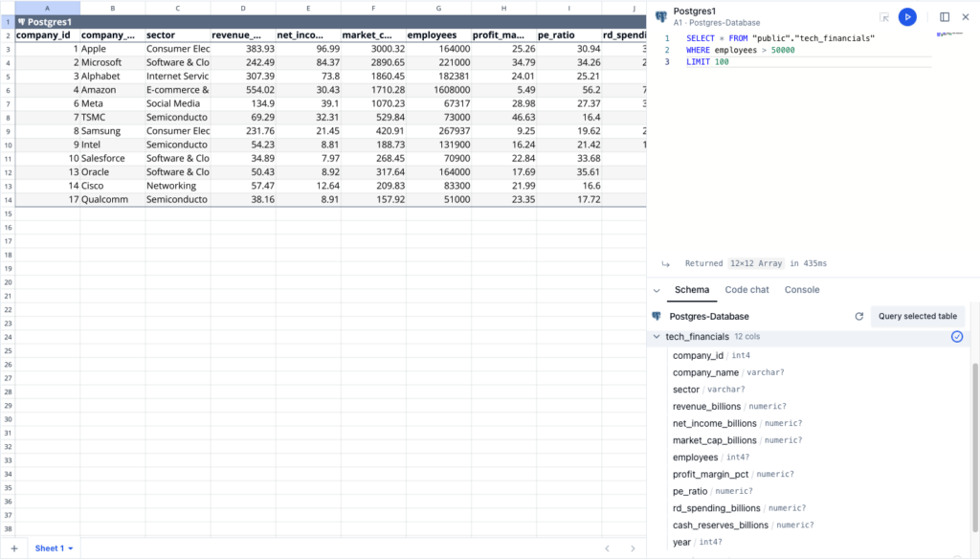The image size is (980, 559).
Task: Click the go-to-cell arrow icon beside run
Action: (x=883, y=17)
